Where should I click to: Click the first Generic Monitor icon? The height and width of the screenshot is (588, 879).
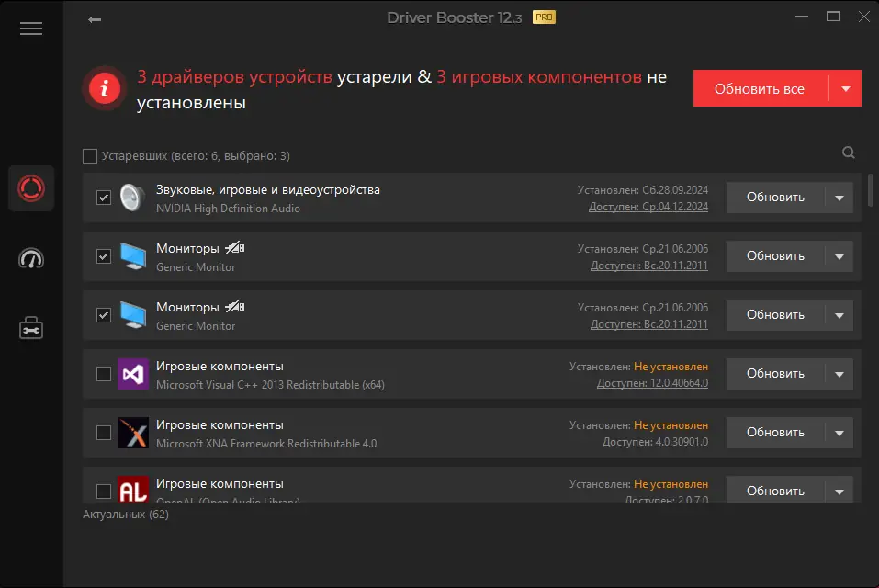tap(133, 256)
